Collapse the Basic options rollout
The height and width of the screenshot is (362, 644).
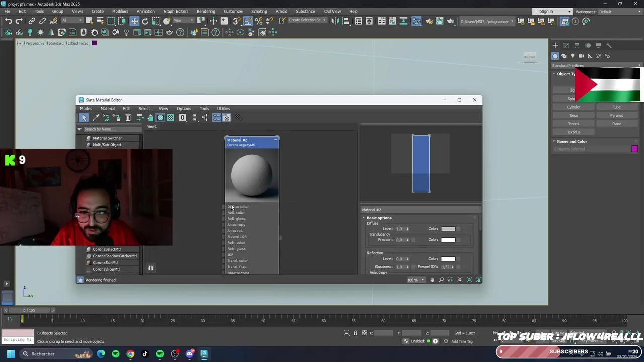364,218
